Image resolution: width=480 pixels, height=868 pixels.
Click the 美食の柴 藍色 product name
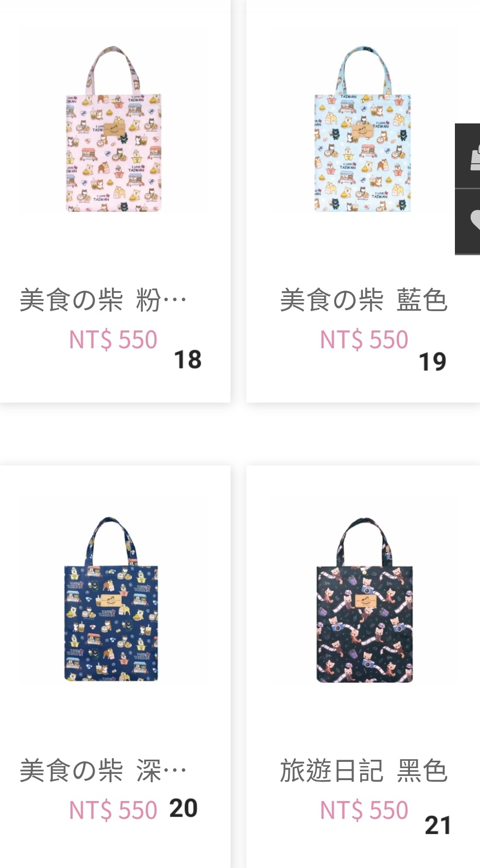pos(363,301)
